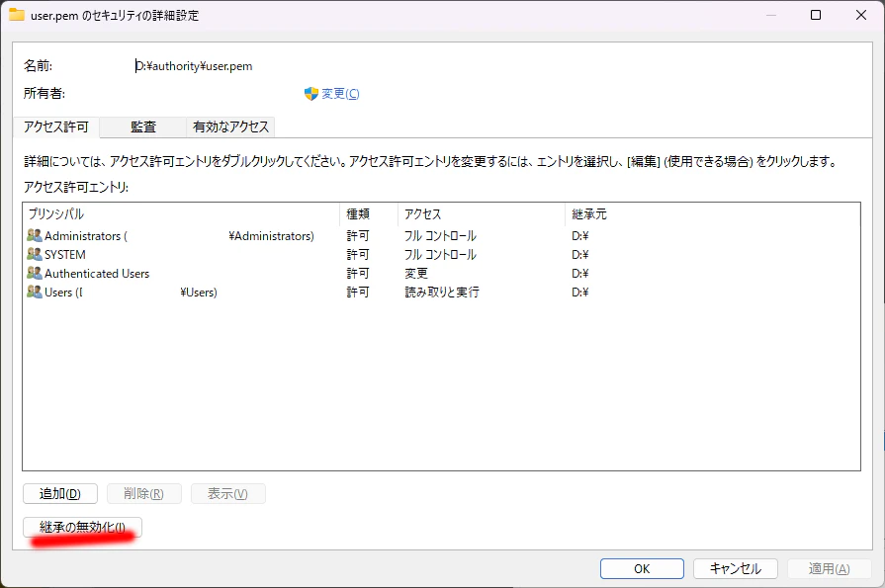Open the 変更(C) owner change link

[340, 94]
